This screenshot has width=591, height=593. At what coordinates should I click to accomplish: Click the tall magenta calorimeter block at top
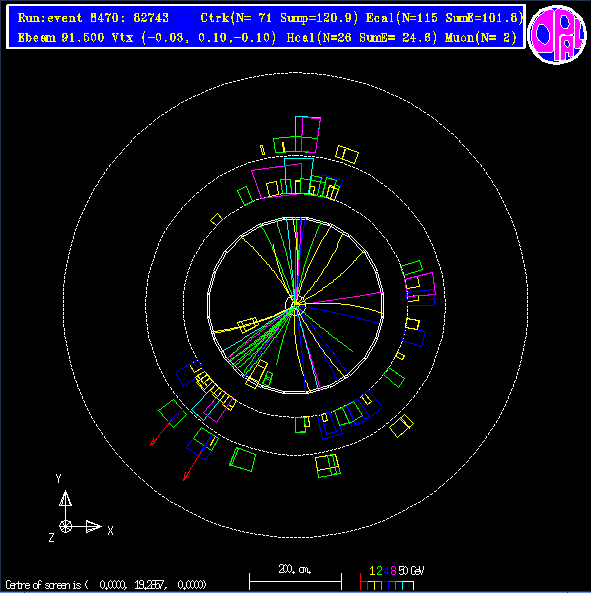(311, 135)
